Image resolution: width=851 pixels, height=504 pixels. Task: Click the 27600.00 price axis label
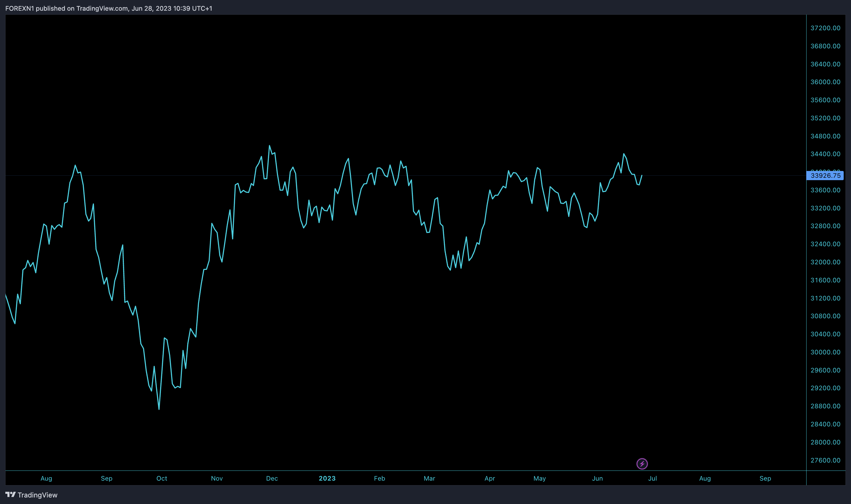tap(825, 460)
